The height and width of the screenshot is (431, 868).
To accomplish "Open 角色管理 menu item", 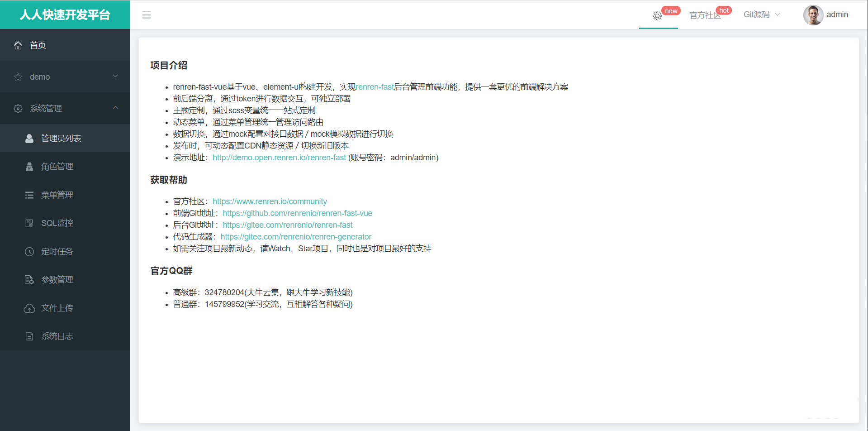I will [65, 167].
